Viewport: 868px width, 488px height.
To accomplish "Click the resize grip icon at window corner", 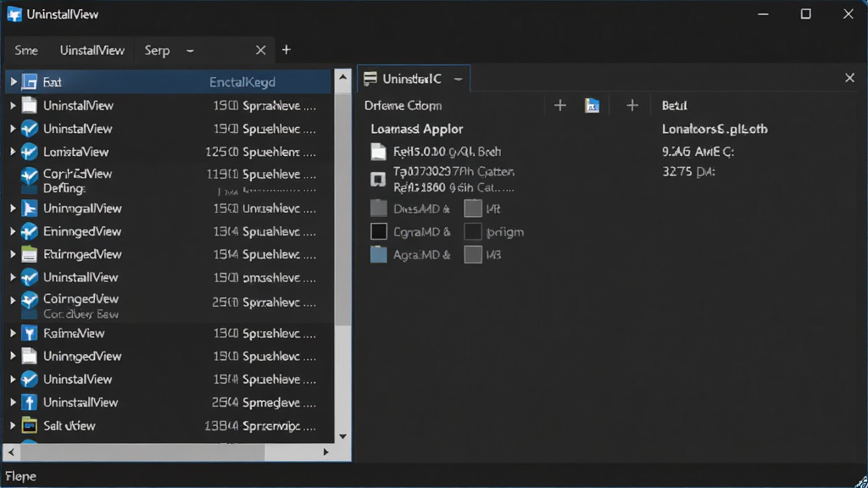I will click(861, 481).
